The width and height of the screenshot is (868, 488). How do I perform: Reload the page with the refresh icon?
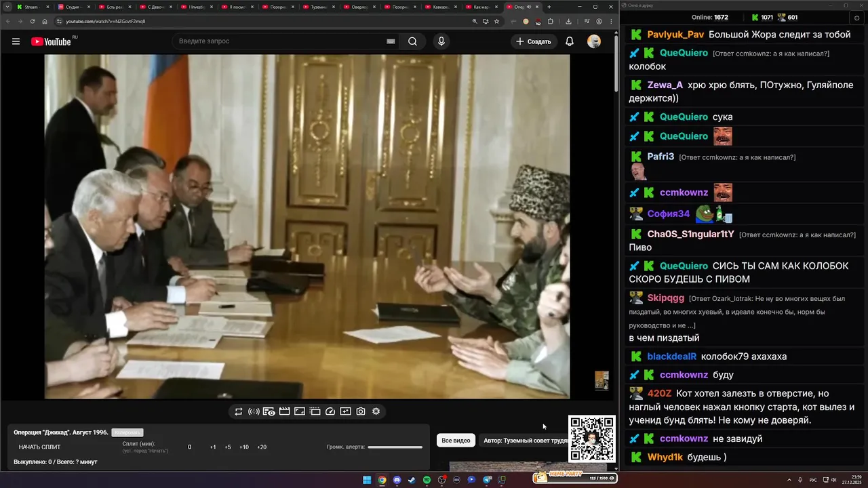(x=33, y=21)
